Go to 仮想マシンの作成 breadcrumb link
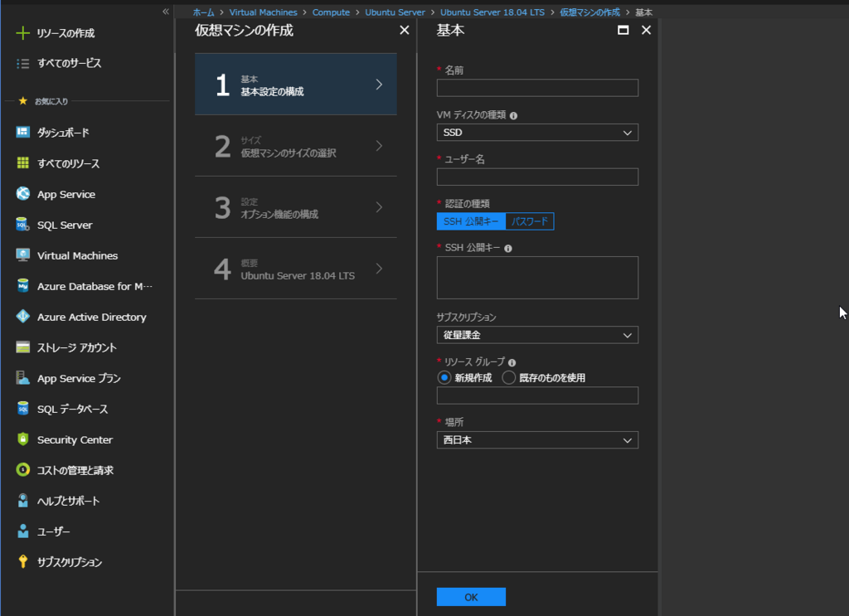 [589, 12]
